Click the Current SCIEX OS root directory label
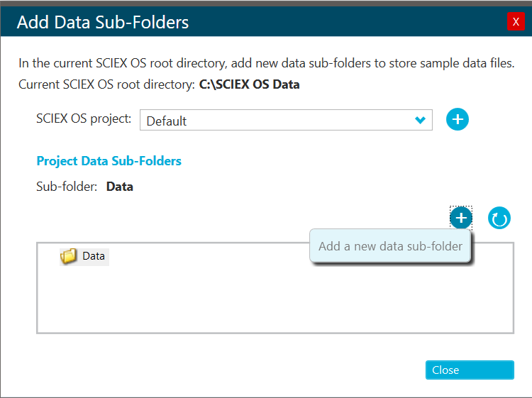 (x=106, y=85)
